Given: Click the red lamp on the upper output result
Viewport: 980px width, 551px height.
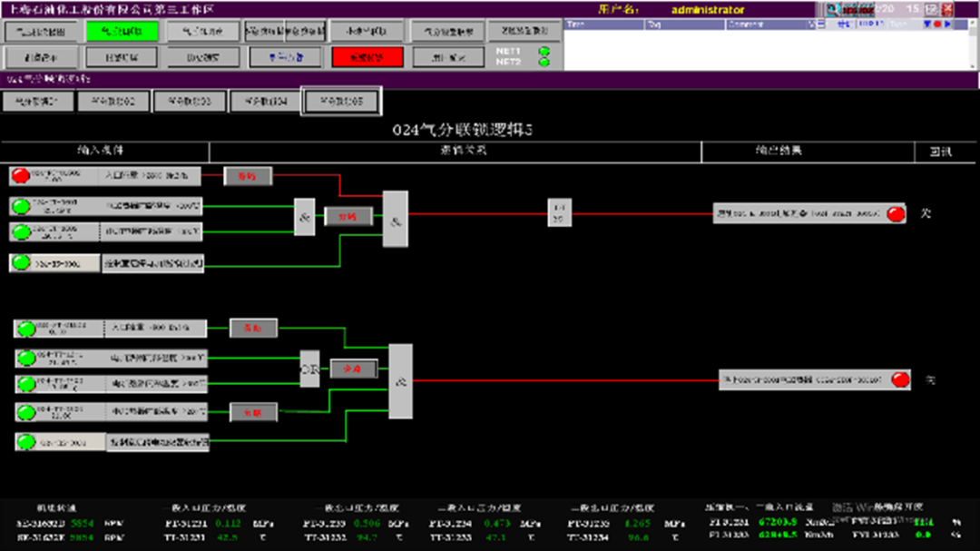Looking at the screenshot, I should click(x=896, y=213).
